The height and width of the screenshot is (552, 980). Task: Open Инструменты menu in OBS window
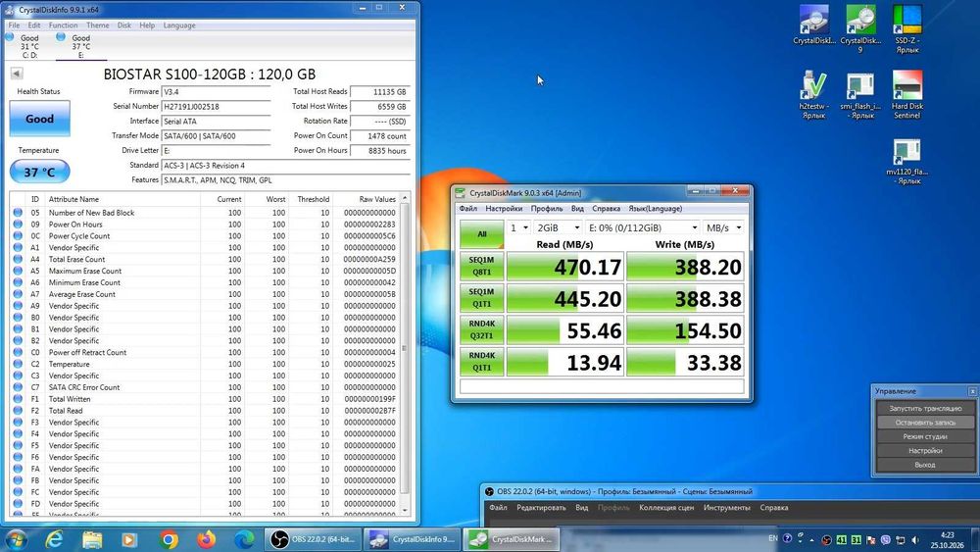726,508
